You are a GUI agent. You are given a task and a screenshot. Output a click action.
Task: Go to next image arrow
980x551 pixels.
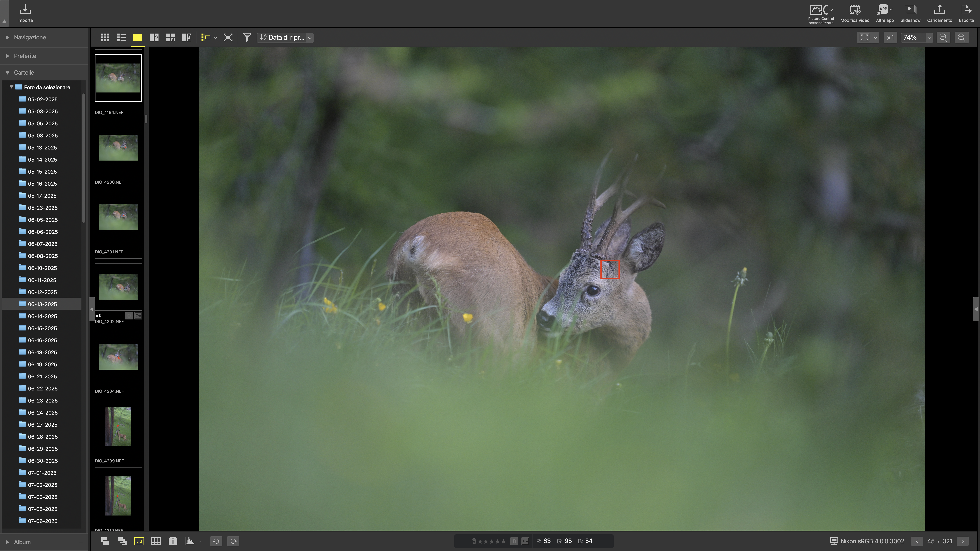(x=963, y=541)
